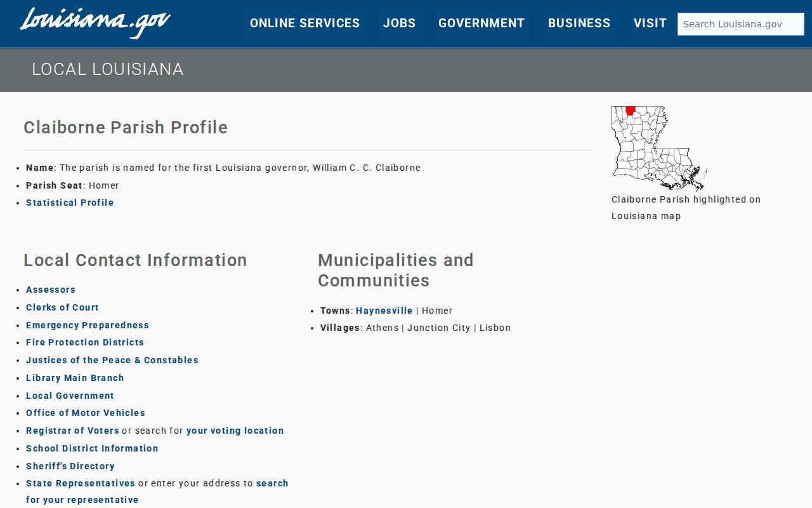The image size is (812, 508).
Task: Open Office of Motor Vehicles link
Action: click(86, 413)
